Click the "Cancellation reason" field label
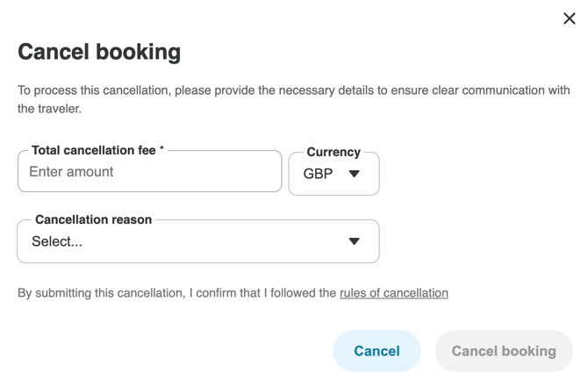This screenshot has height=387, width=588. 93,219
